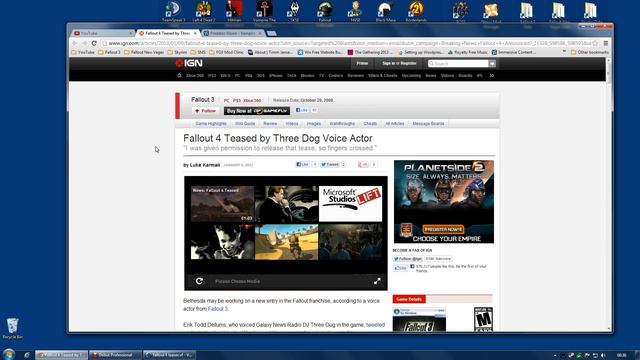This screenshot has height=360, width=640.
Task: Toggle fullscreen on the video player
Action: tap(377, 281)
